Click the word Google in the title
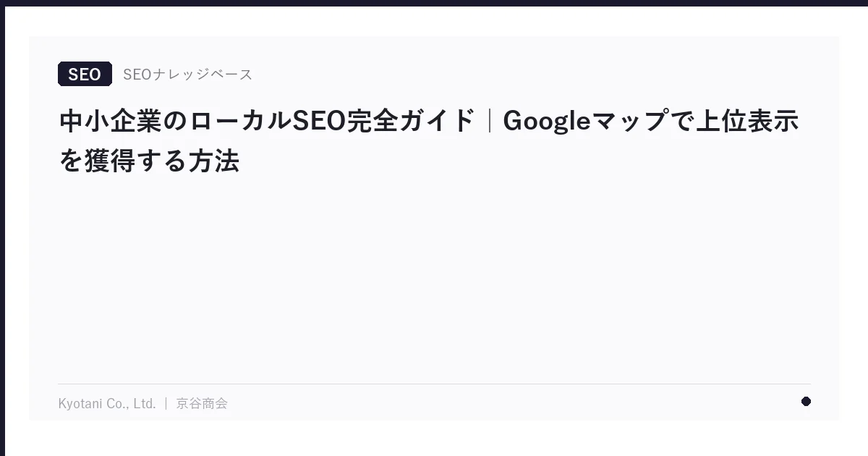The image size is (868, 456). coord(547,121)
